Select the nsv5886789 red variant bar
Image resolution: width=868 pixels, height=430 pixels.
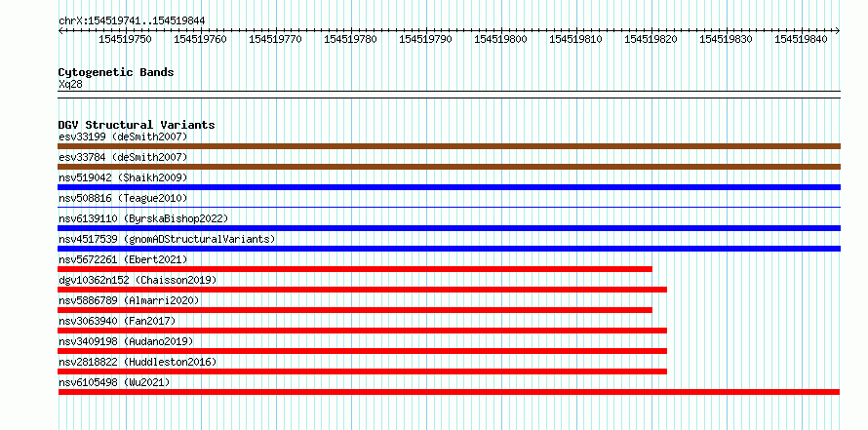(x=355, y=310)
